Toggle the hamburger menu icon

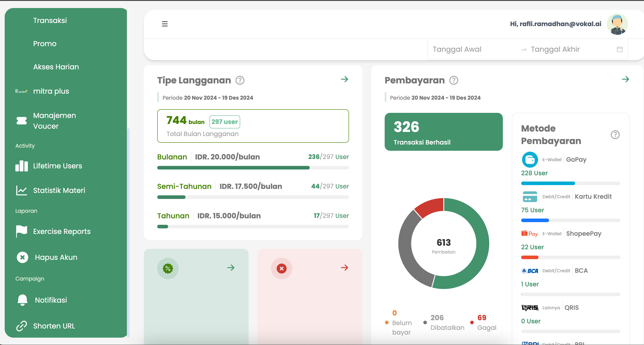coord(165,24)
